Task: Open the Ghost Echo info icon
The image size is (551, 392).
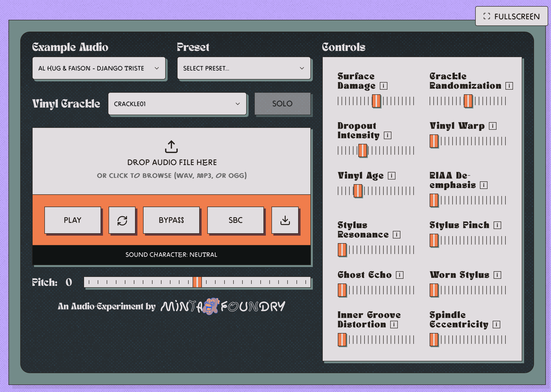Action: [399, 275]
